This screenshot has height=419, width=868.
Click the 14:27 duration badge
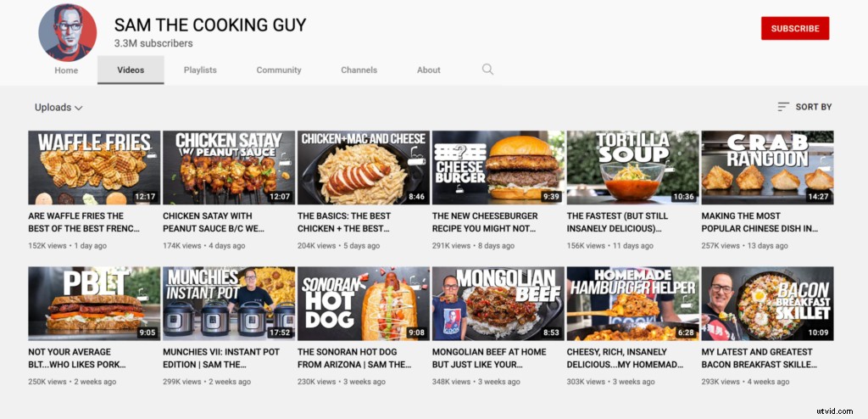(x=820, y=197)
